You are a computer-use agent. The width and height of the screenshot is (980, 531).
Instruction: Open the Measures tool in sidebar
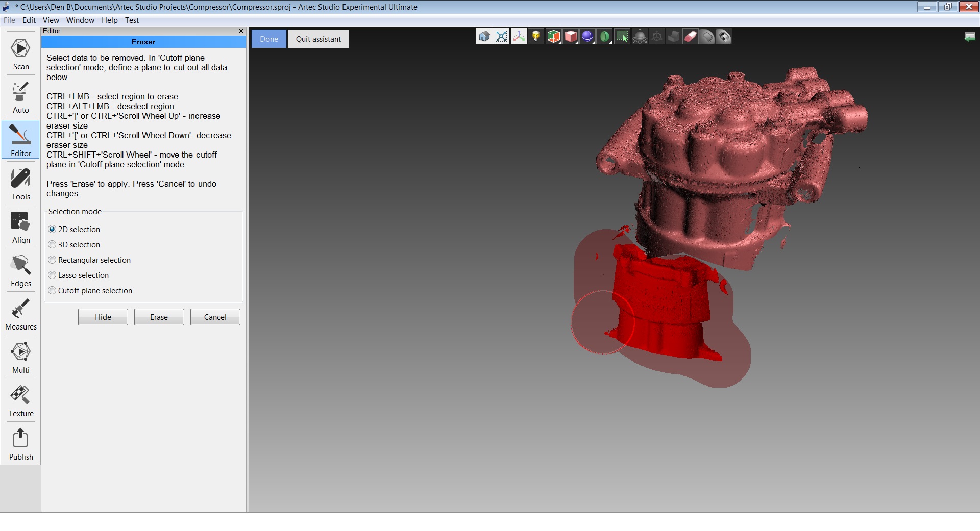point(21,315)
